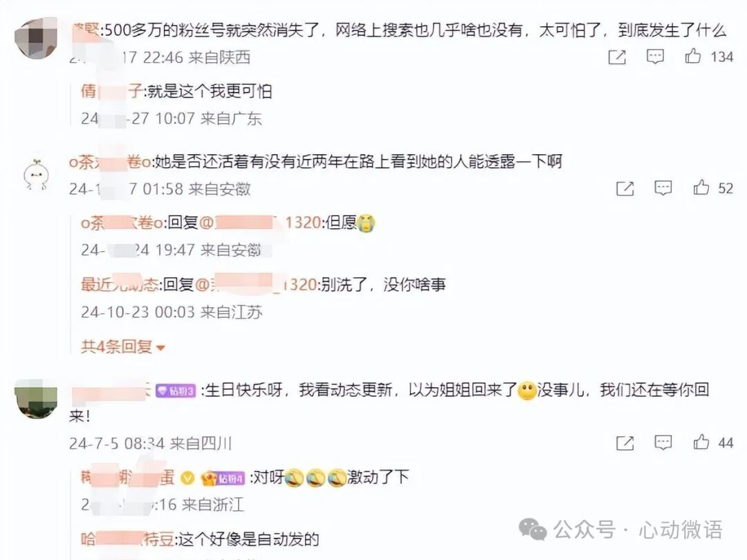
Task: Share the 她是否还活着 comment
Action: point(625,189)
